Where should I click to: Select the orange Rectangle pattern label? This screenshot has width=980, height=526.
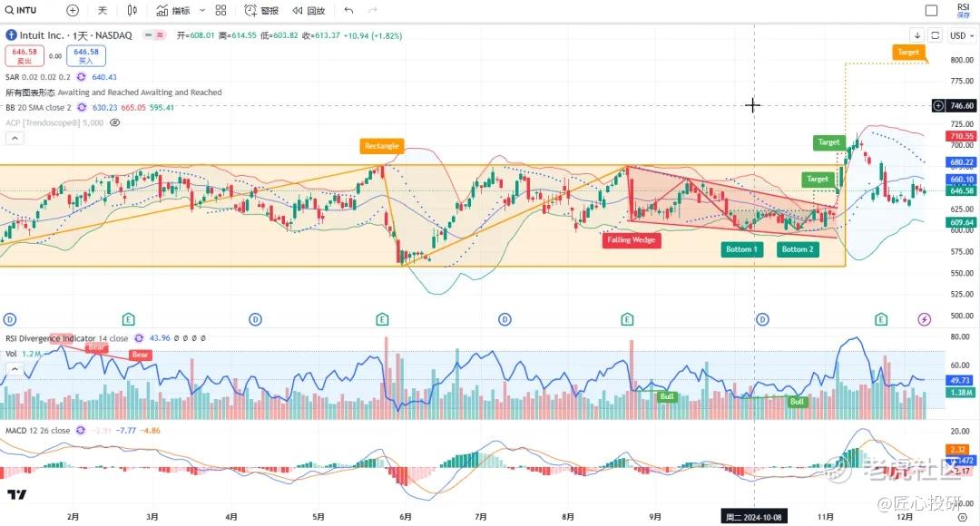tap(381, 145)
